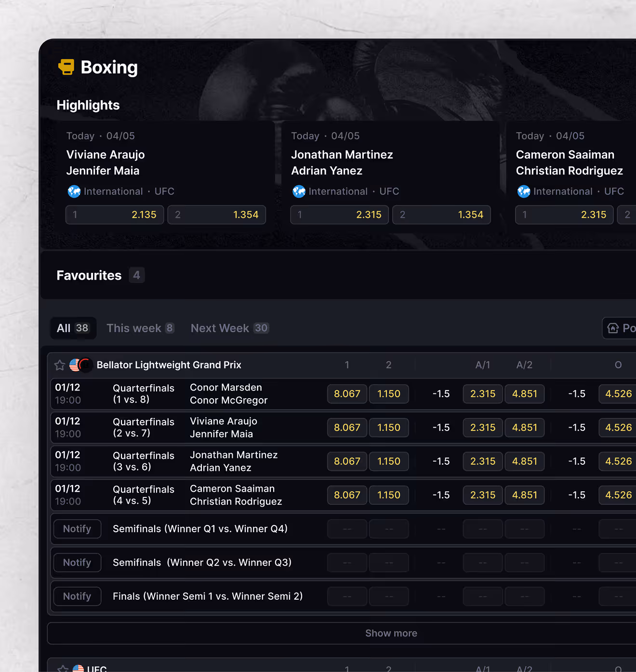Select 8.067 odds in Quarterfinals 3 vs. 6
This screenshot has height=672, width=636.
(347, 461)
